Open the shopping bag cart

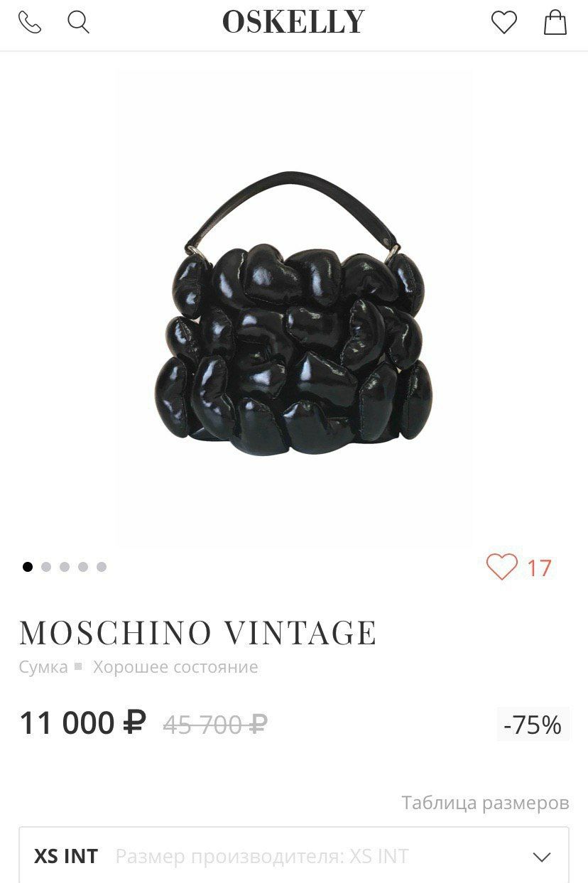[555, 22]
